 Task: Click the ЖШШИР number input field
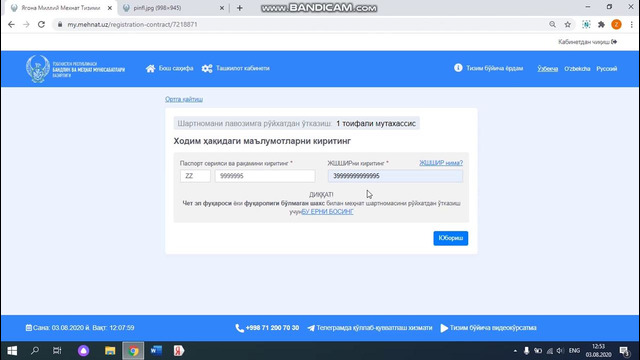pyautogui.click(x=395, y=176)
